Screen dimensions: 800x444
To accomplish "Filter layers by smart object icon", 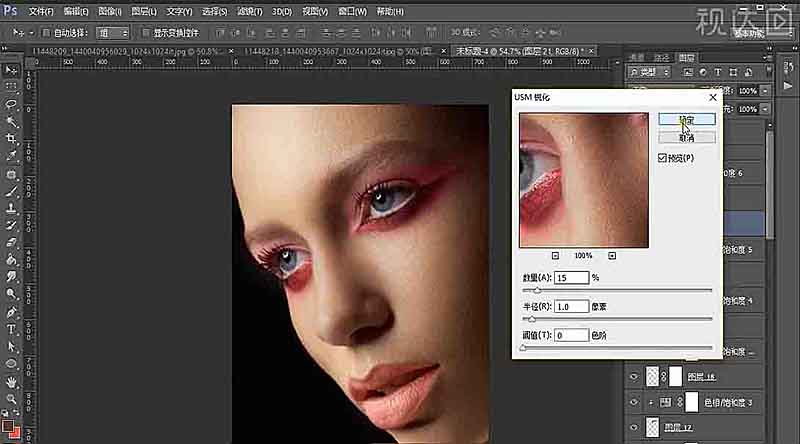I will tap(748, 72).
